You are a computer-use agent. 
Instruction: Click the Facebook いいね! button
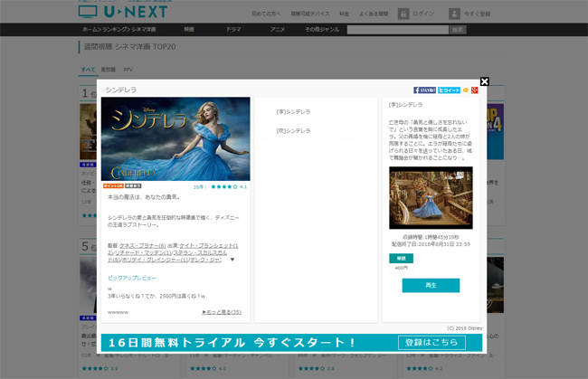pos(424,90)
